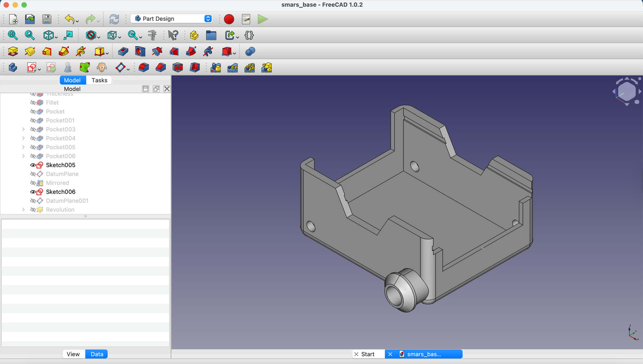Screen dimensions: 643x364
Task: Switch to the View property tab
Action: click(x=73, y=354)
